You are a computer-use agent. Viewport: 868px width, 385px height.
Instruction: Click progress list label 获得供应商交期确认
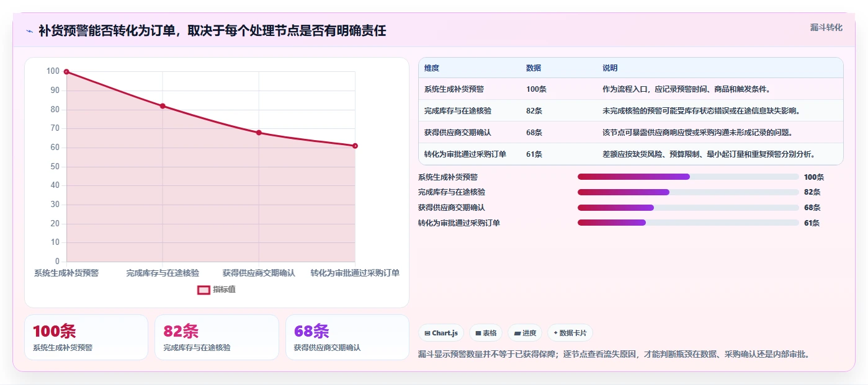(x=452, y=208)
